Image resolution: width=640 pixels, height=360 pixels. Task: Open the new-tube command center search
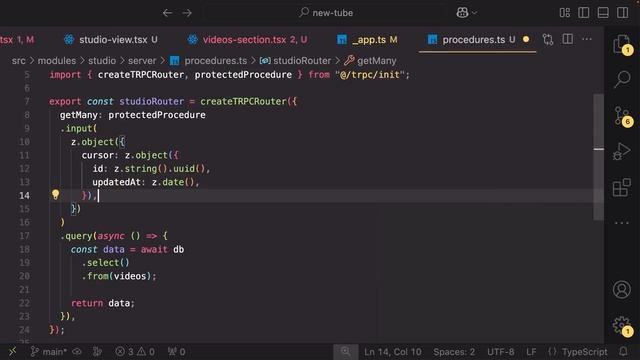(326, 13)
